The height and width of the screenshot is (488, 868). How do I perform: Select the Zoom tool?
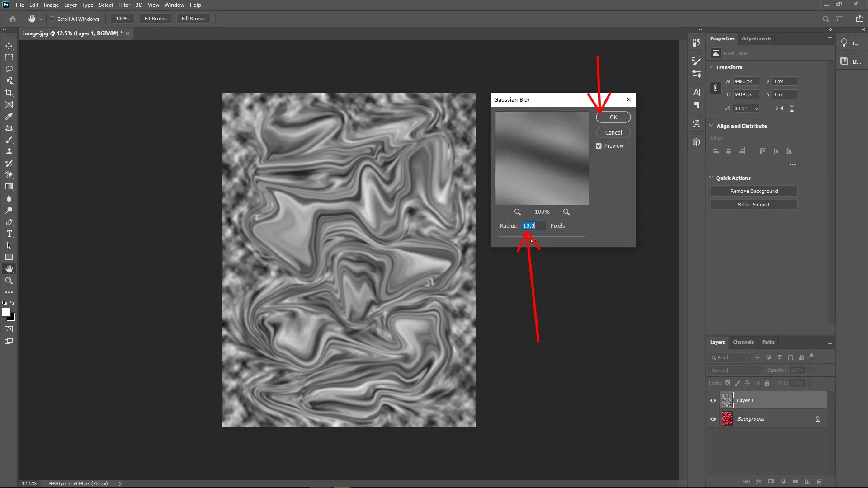(x=9, y=281)
